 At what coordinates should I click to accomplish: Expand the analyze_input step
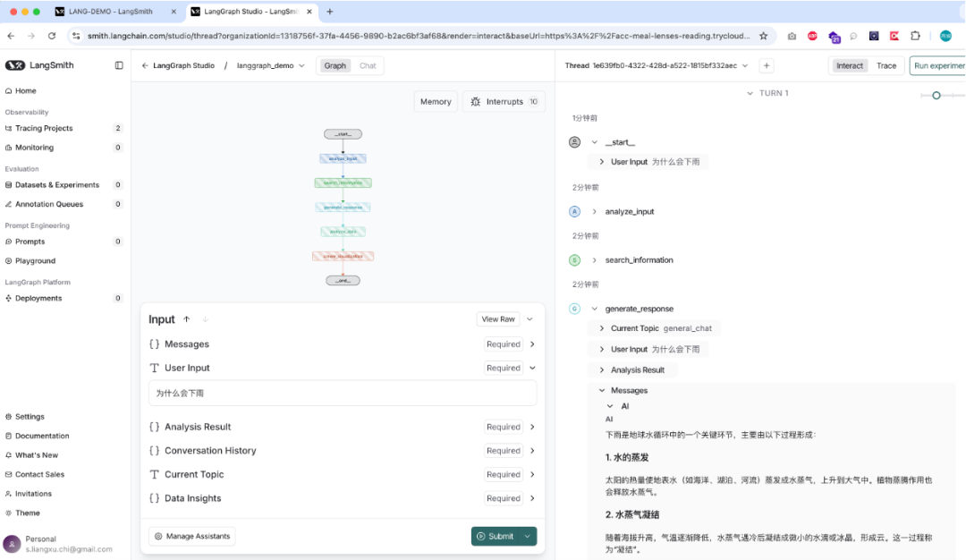click(x=595, y=211)
